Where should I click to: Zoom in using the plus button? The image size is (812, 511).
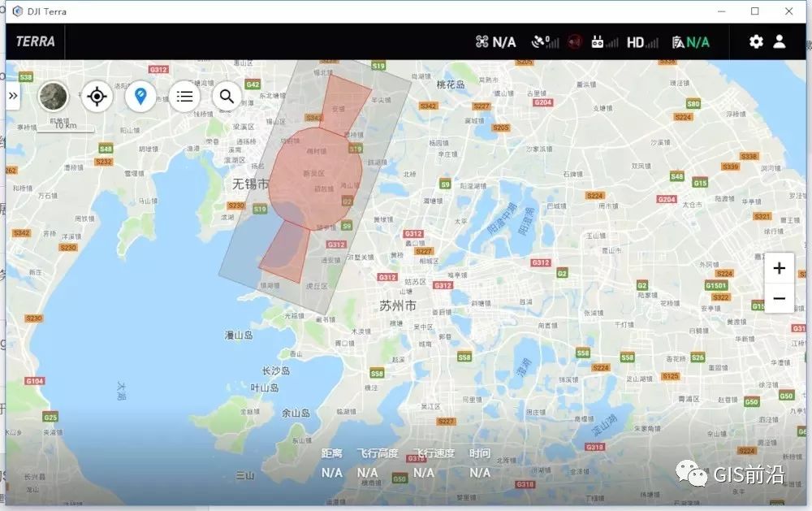coord(779,268)
